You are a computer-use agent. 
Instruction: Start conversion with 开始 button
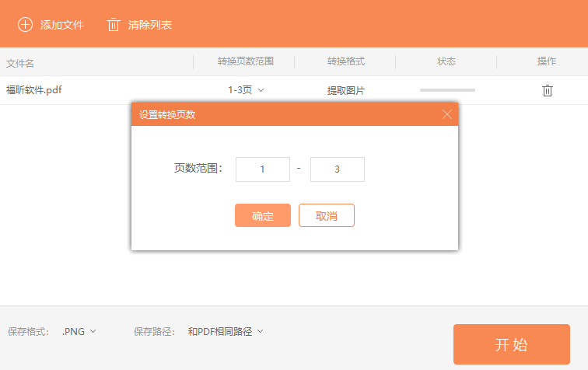[512, 344]
